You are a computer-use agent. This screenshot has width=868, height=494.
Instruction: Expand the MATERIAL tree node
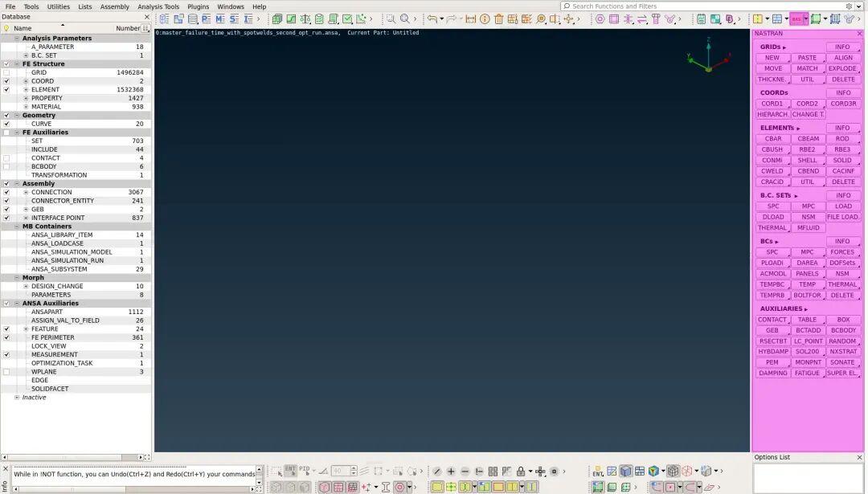point(26,107)
